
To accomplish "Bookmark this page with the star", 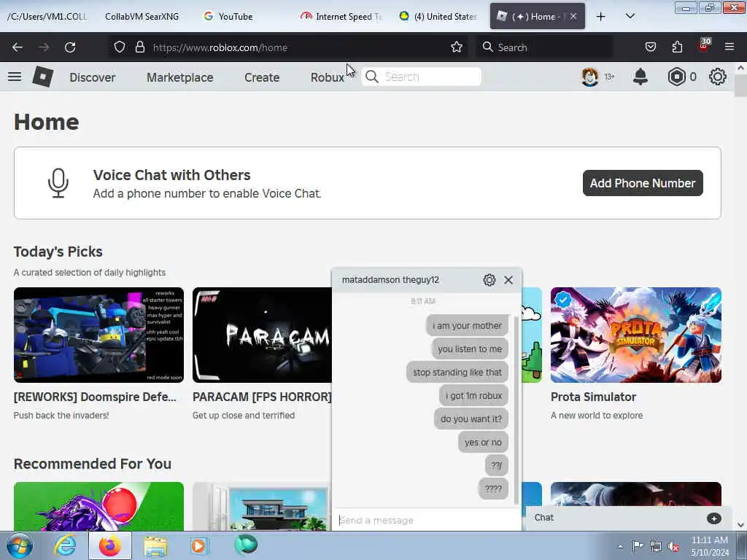I will 457,47.
